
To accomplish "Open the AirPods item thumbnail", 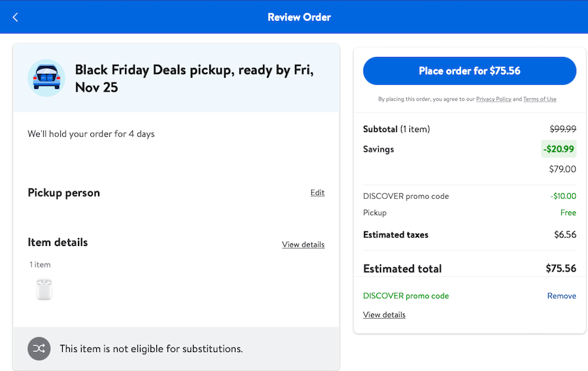I will [44, 289].
